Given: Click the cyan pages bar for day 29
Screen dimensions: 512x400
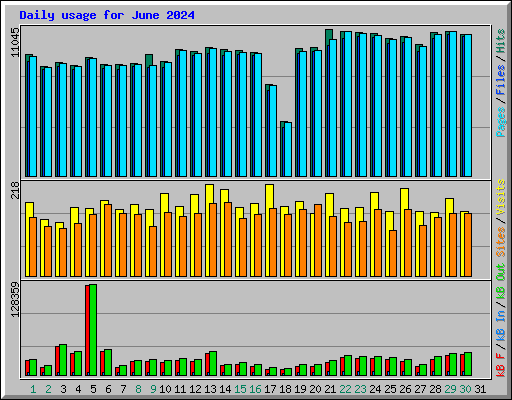Looking at the screenshot, I should tap(453, 104).
